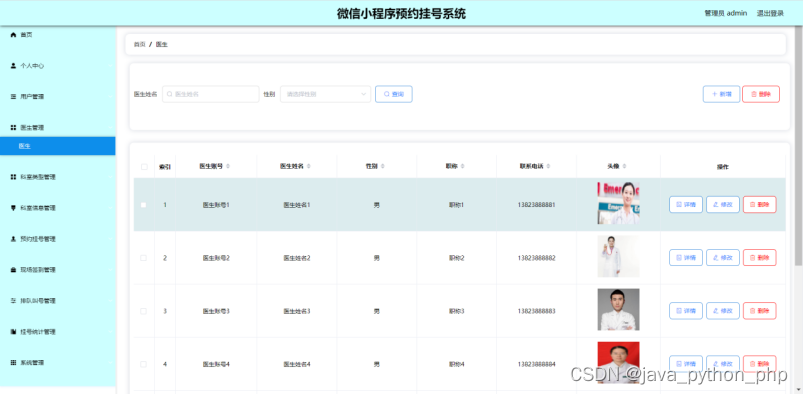Select the 医生 submenu item
The width and height of the screenshot is (803, 394).
click(57, 146)
